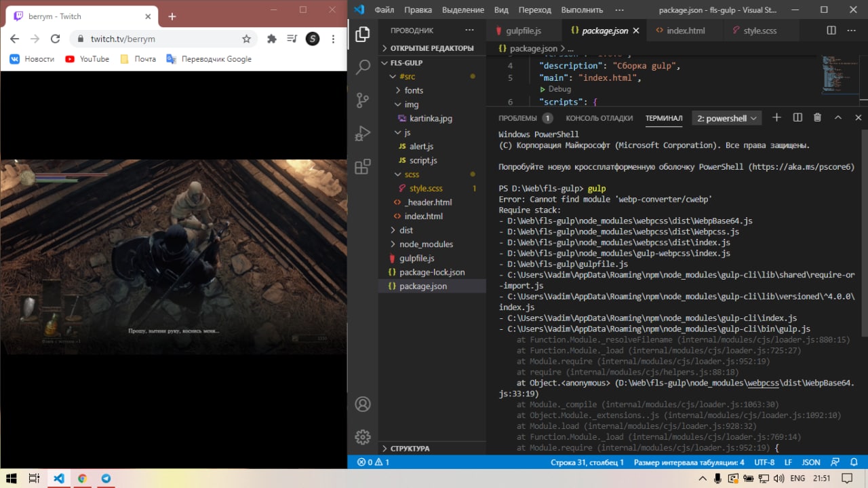Expand the dist folder
Image resolution: width=868 pixels, height=488 pixels.
point(432,230)
